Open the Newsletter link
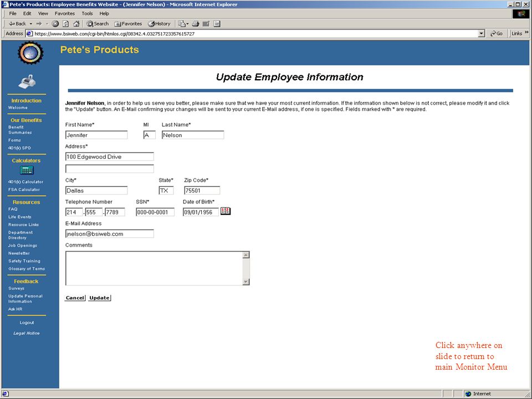Image resolution: width=532 pixels, height=399 pixels. pos(19,253)
